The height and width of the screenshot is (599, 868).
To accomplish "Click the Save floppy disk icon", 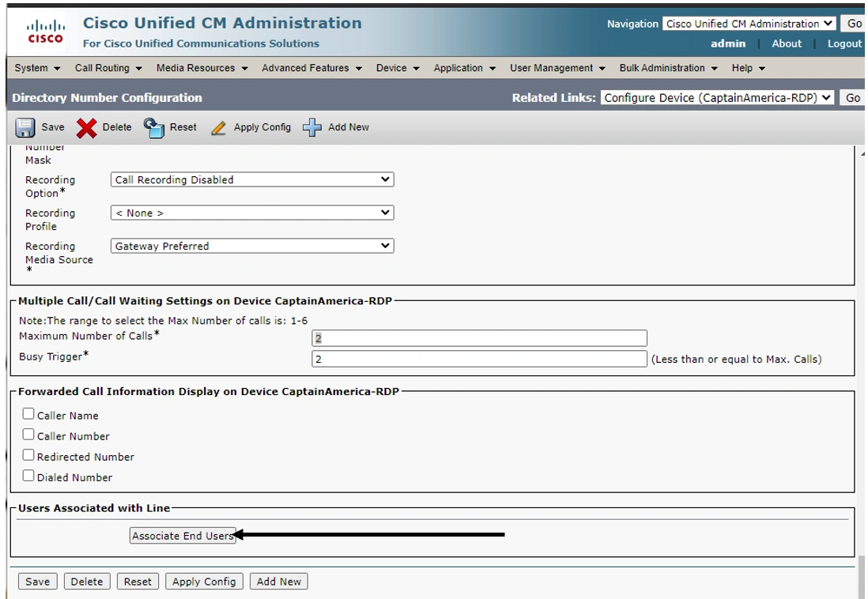I will point(25,127).
